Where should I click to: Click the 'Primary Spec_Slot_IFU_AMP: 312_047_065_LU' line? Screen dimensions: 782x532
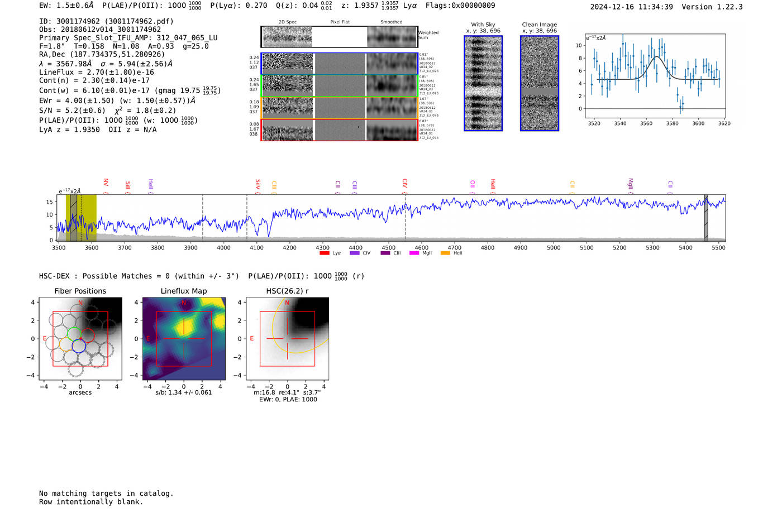(x=128, y=38)
